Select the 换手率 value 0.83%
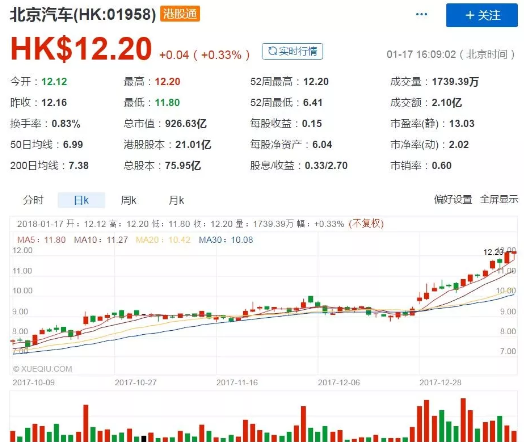 tap(66, 124)
